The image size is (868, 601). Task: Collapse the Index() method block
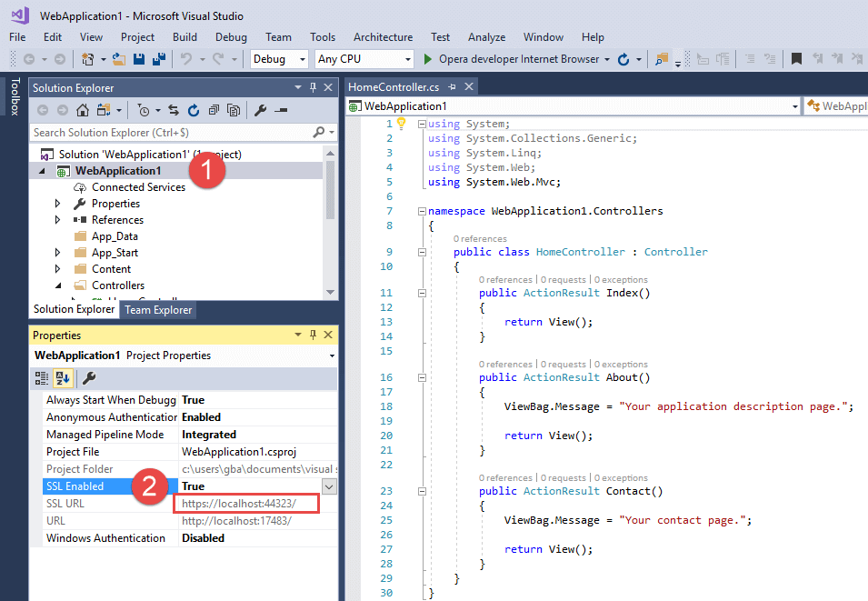click(x=422, y=293)
